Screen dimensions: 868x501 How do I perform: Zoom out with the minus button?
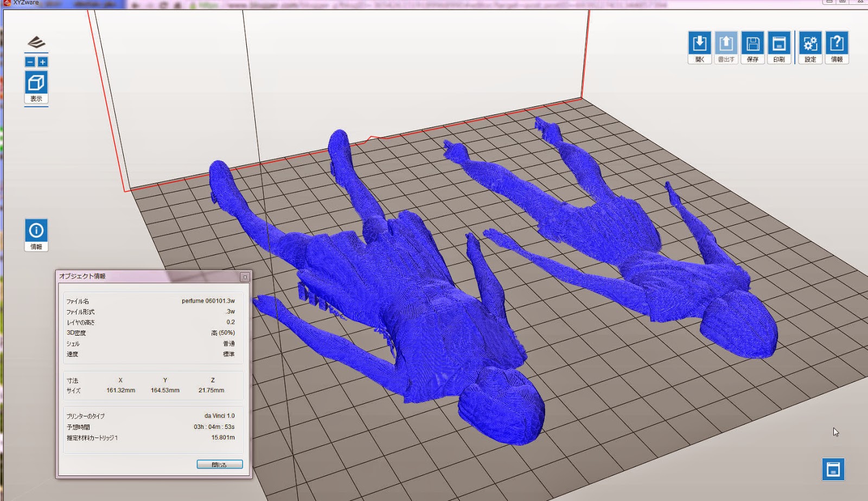click(x=30, y=62)
